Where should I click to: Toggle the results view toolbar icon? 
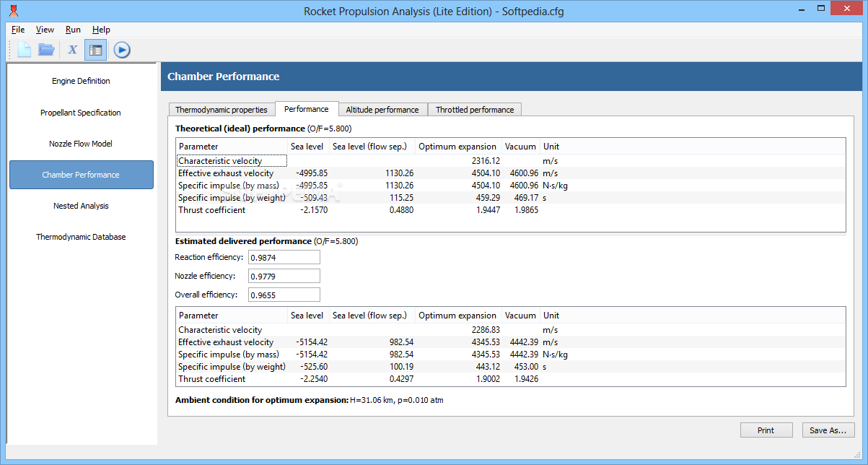click(95, 50)
